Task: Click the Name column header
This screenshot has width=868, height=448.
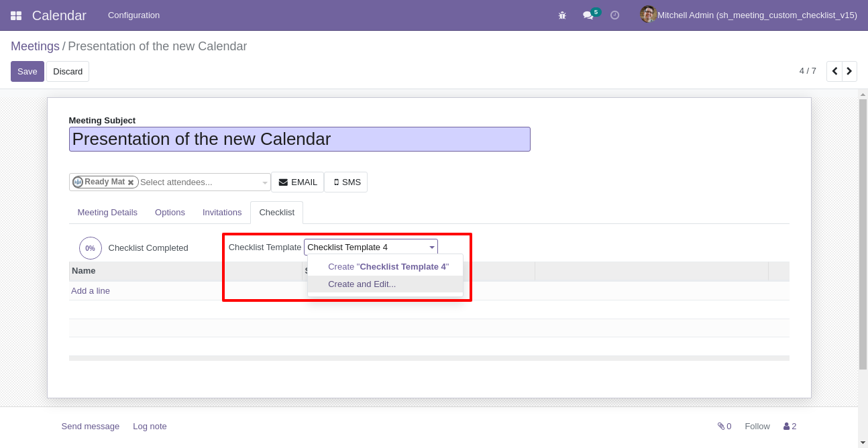Action: coord(186,271)
